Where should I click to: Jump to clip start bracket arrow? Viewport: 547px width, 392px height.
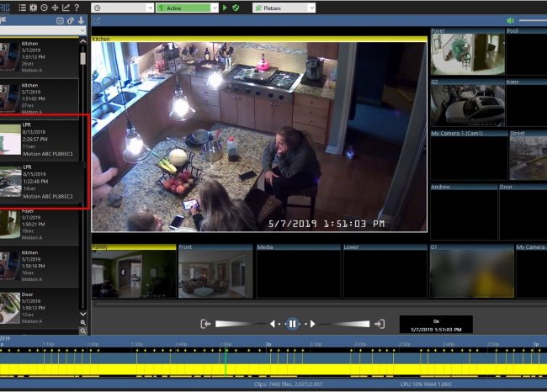pyautogui.click(x=205, y=324)
